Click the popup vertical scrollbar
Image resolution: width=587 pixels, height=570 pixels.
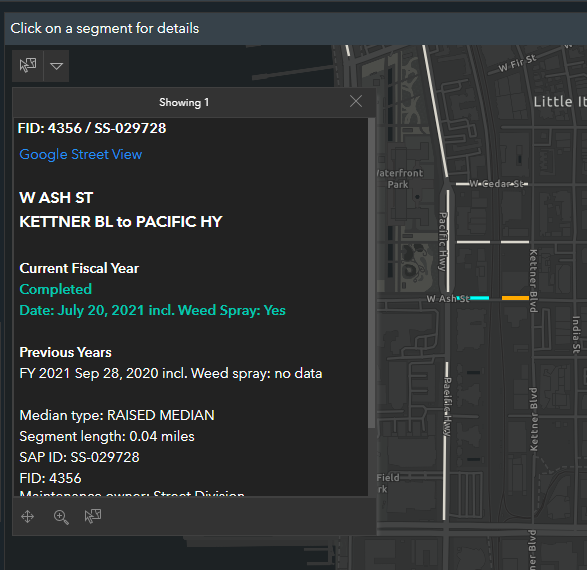pos(371,273)
